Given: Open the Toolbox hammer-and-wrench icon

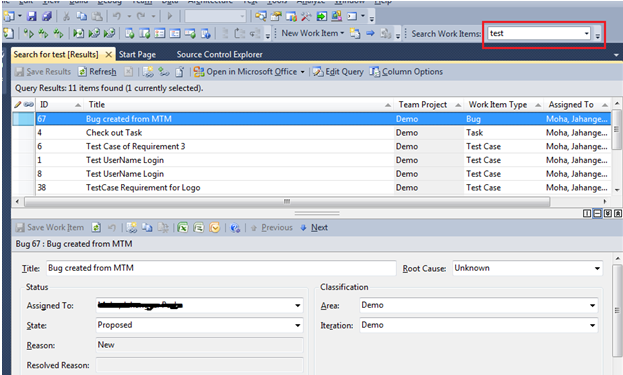Looking at the screenshot, I should tap(306, 16).
